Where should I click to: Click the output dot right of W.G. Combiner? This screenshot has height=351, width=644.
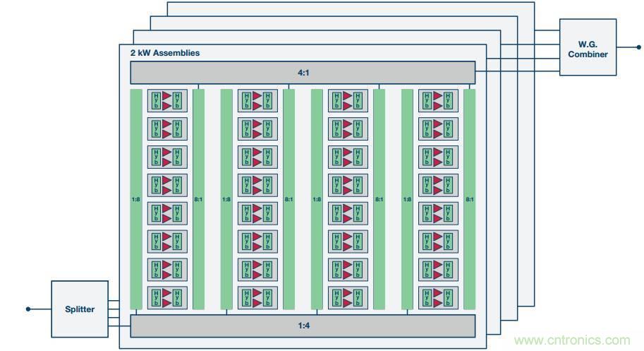coord(639,47)
